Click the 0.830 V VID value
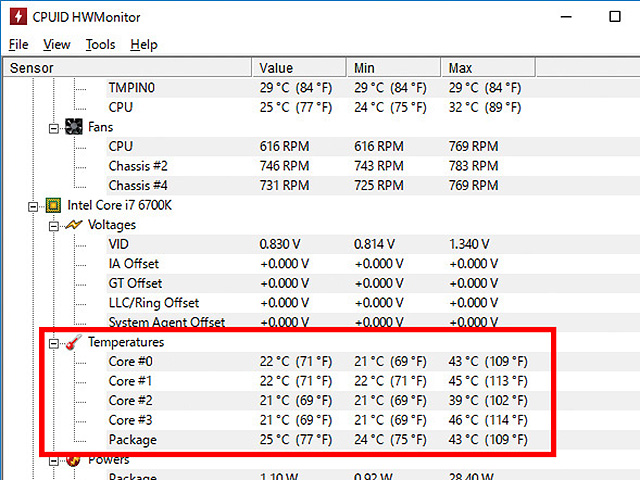The image size is (640, 480). 280,244
